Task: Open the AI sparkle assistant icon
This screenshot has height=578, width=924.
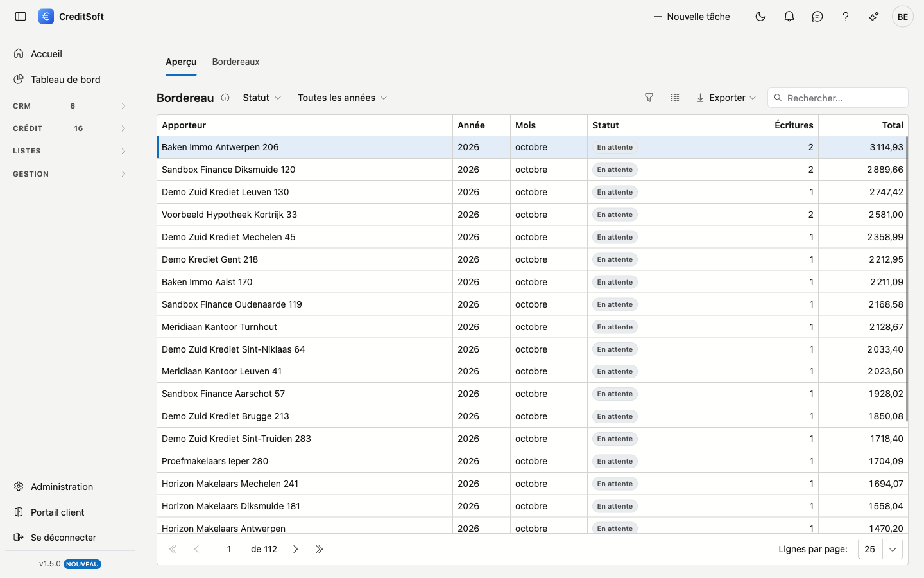Action: 874,17
